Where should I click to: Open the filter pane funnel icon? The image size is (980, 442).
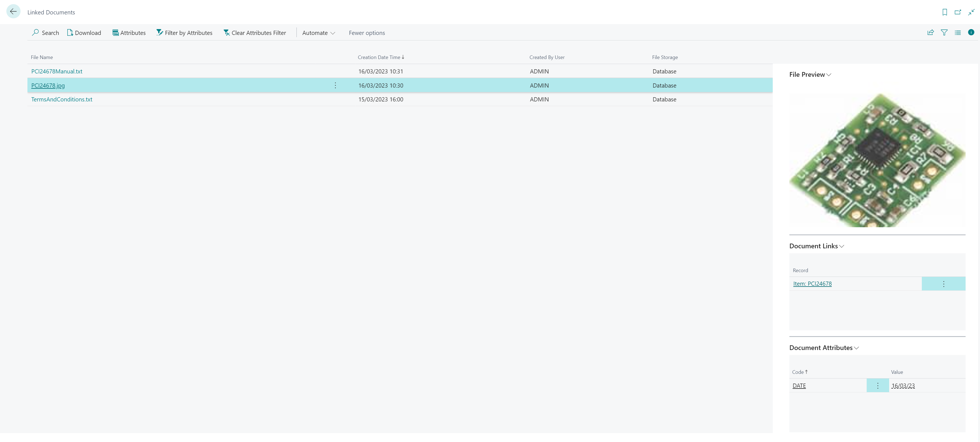945,32
